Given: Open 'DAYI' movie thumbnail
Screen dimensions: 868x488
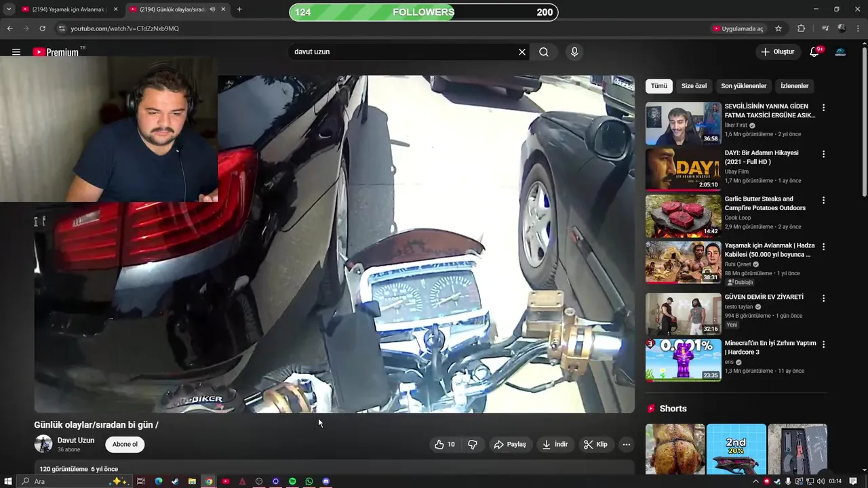Looking at the screenshot, I should point(683,169).
